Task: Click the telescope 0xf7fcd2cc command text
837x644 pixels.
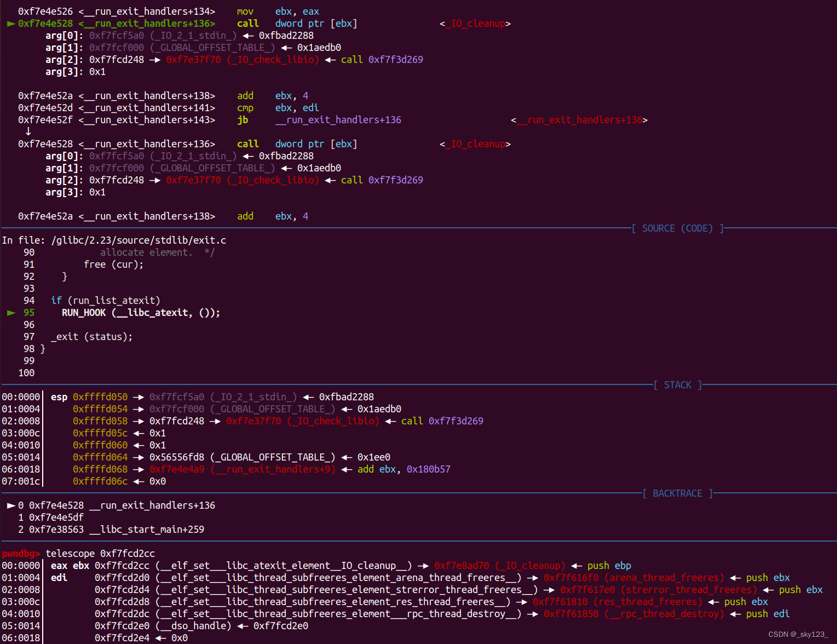Action: [x=100, y=554]
